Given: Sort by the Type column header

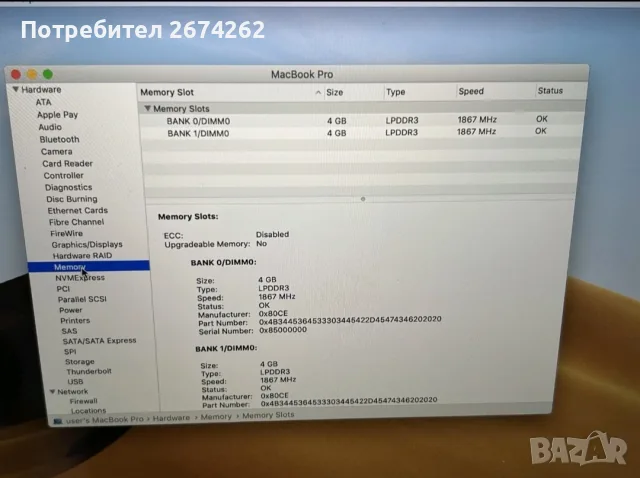Looking at the screenshot, I should (x=396, y=92).
